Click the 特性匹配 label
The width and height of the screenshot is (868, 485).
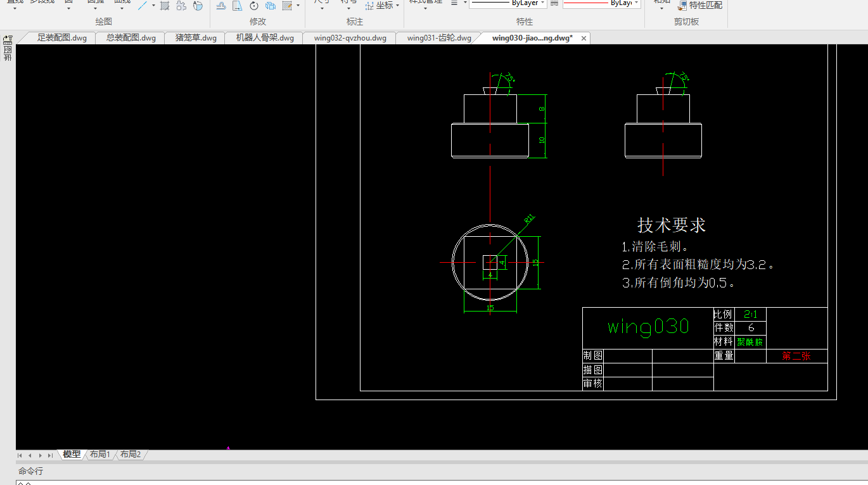point(706,5)
